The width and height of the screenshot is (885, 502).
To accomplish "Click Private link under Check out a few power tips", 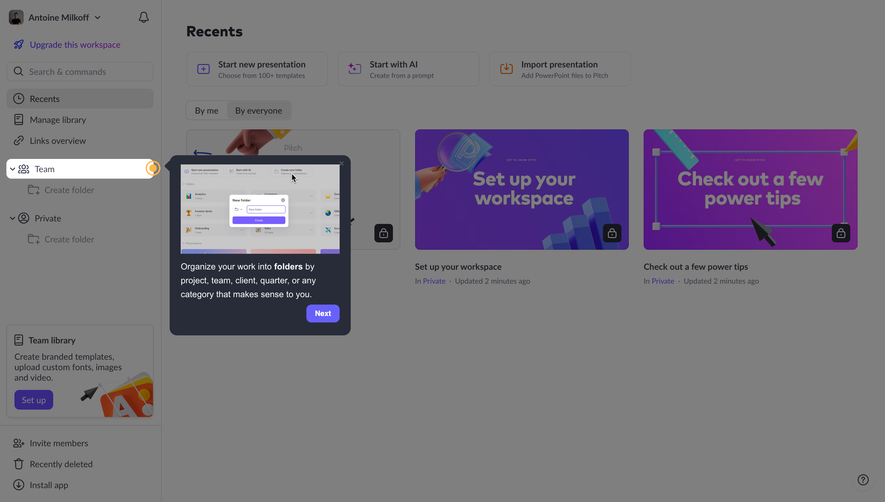I will [663, 281].
